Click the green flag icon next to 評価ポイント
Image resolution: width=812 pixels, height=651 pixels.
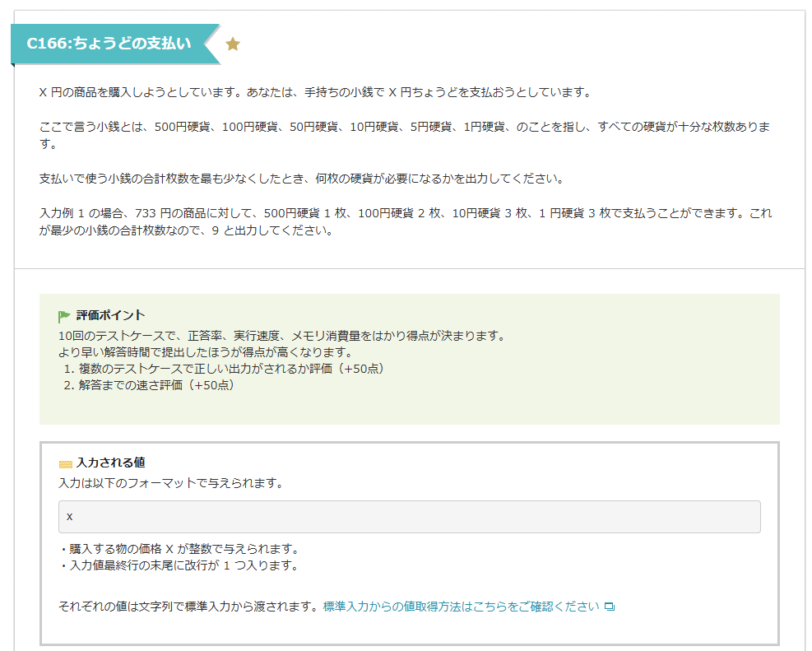65,316
